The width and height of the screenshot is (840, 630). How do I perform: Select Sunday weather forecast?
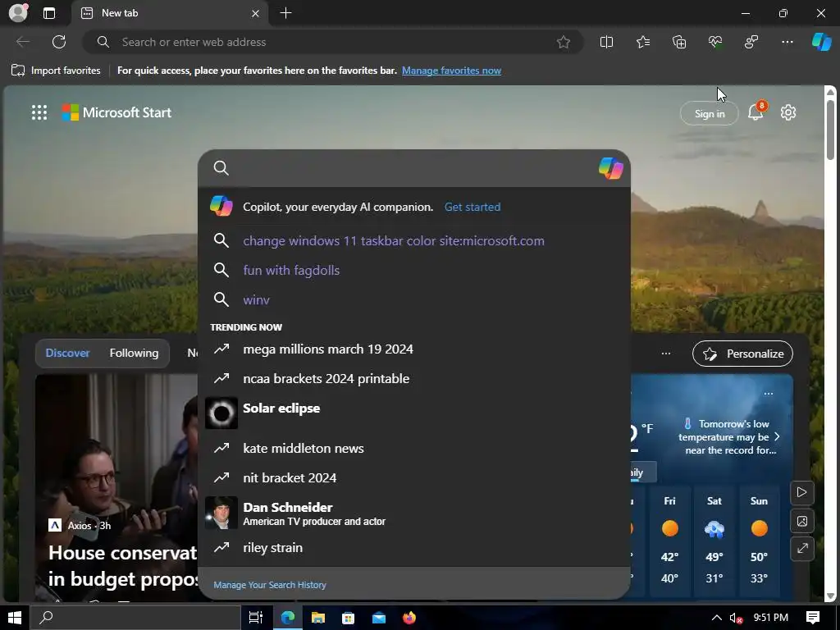pyautogui.click(x=759, y=541)
